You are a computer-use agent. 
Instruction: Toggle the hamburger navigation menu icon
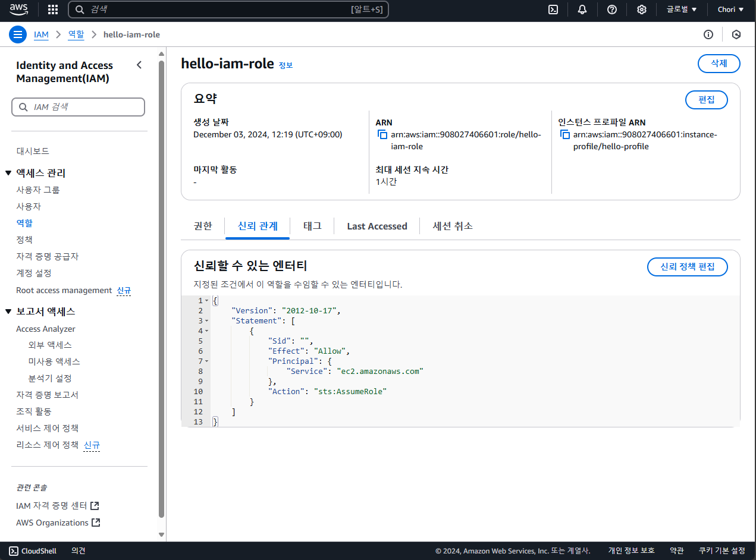point(18,34)
